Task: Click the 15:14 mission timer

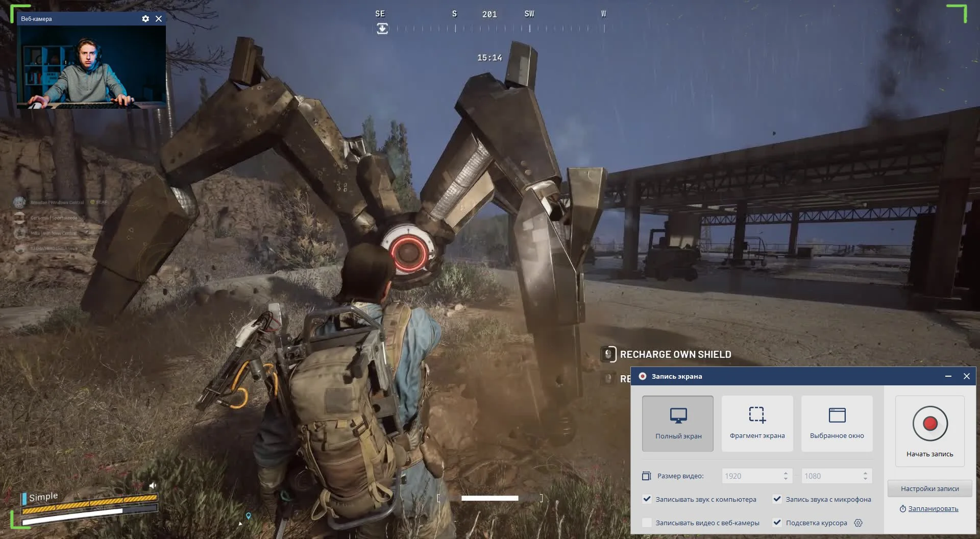Action: (489, 58)
